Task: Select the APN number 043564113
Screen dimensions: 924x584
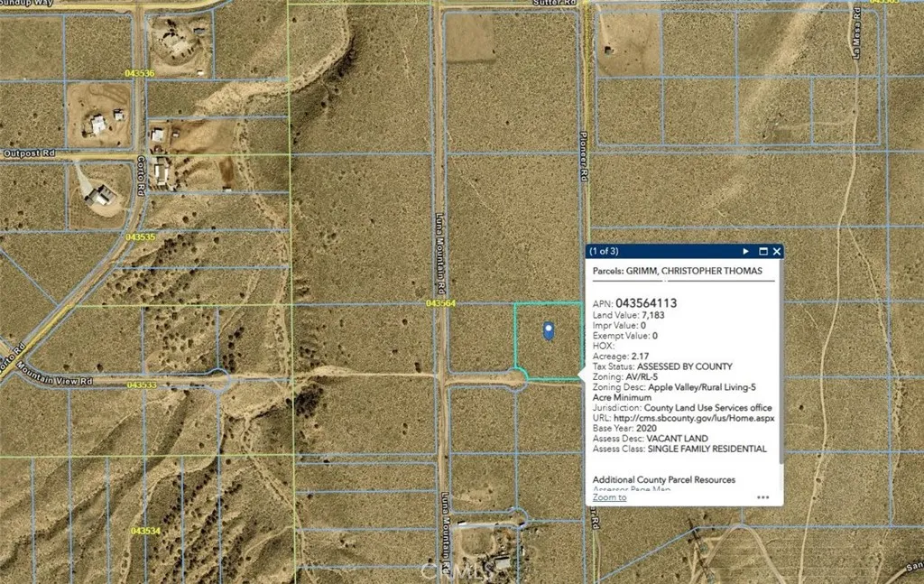Action: coord(646,303)
